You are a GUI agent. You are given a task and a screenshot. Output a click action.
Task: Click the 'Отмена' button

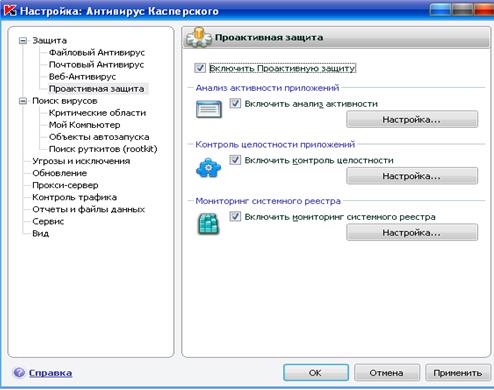tap(387, 372)
